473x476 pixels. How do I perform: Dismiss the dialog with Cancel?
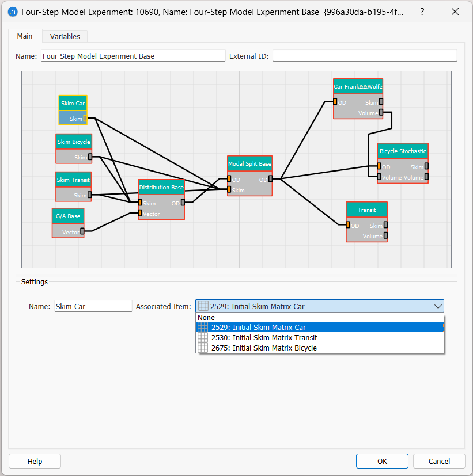(438, 460)
